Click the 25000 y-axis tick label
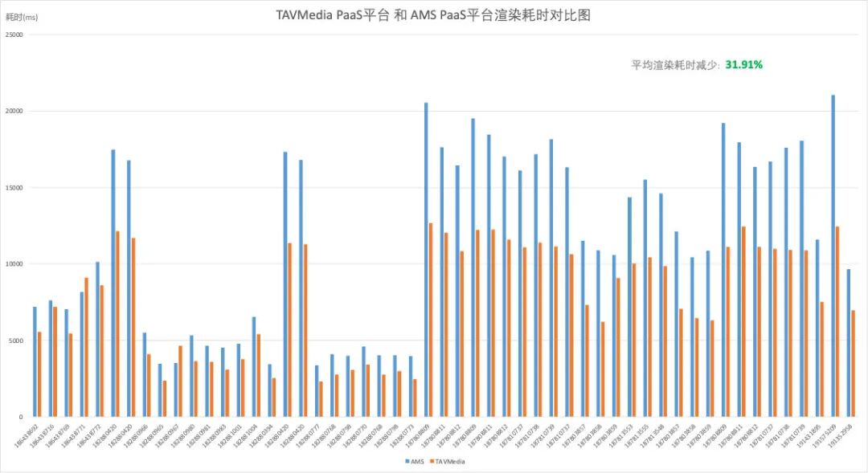 tap(14, 35)
